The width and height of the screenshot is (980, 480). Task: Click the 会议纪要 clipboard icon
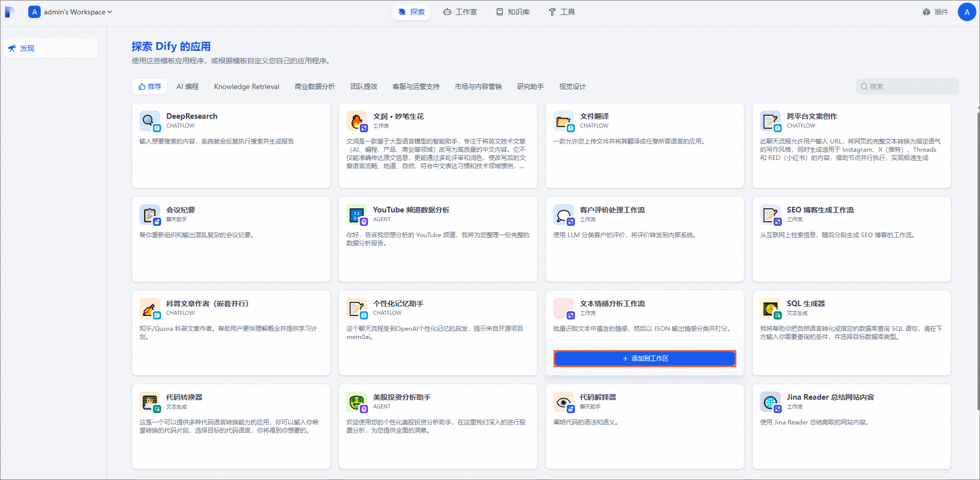point(149,215)
